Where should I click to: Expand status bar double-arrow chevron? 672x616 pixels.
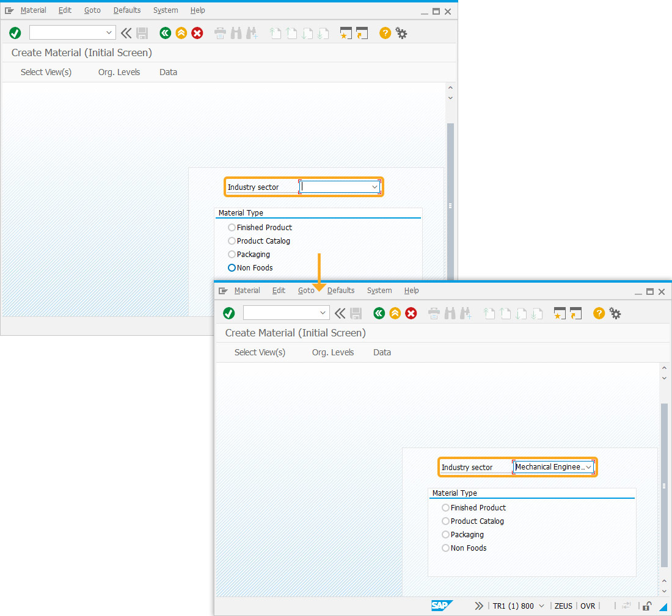[x=479, y=606]
